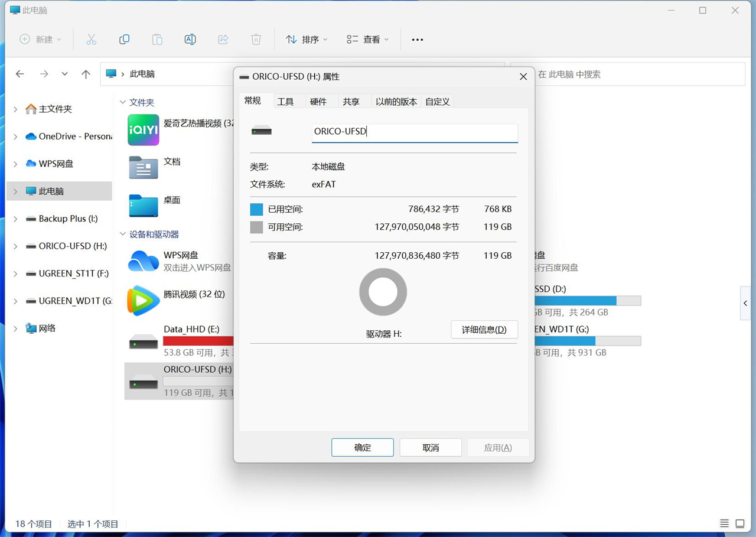Select UGREEN_WD1T in navigation sidebar

(x=59, y=301)
